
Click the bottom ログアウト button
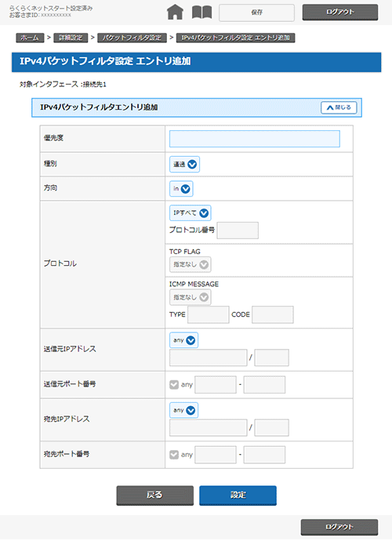coord(339,527)
